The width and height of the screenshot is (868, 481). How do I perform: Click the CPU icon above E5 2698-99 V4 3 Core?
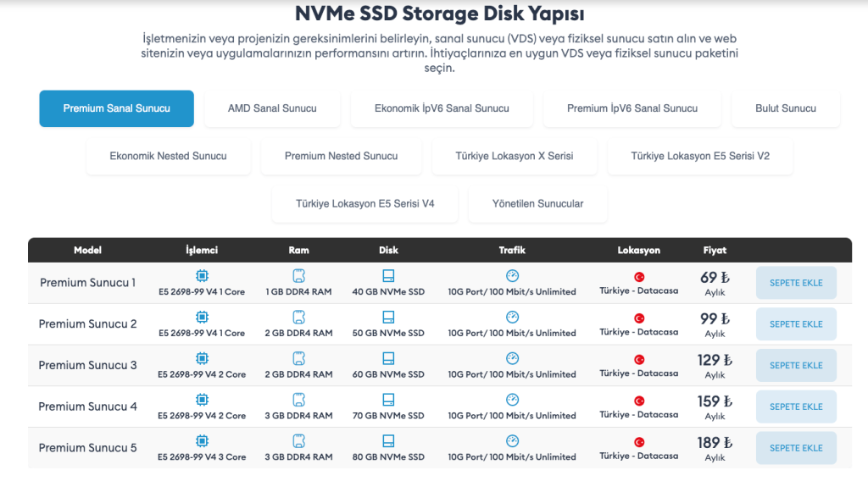click(x=202, y=440)
